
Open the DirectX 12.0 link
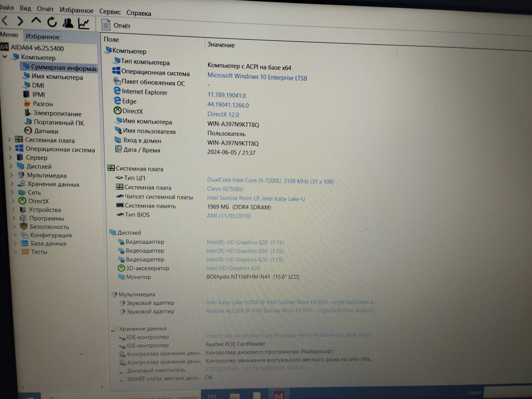pyautogui.click(x=223, y=114)
